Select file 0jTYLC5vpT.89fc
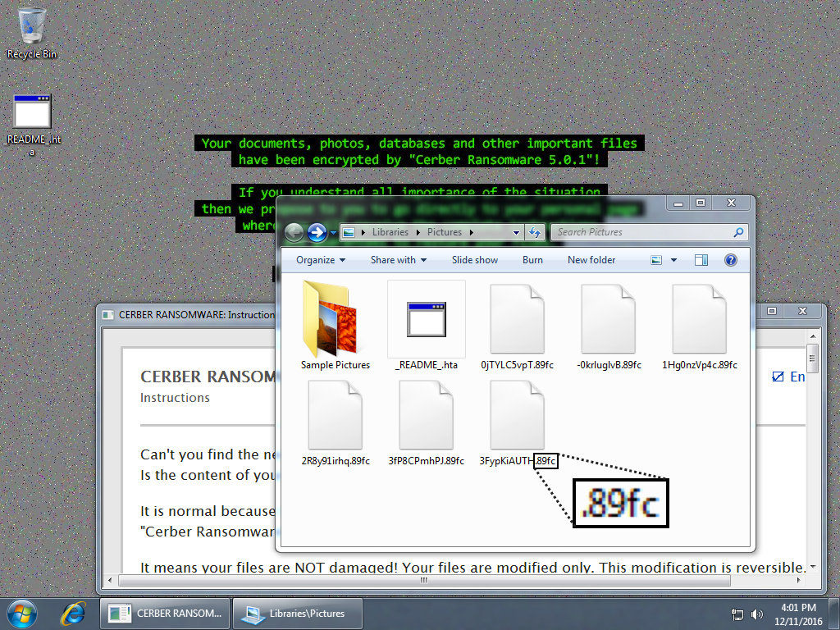The height and width of the screenshot is (630, 840). pyautogui.click(x=517, y=326)
